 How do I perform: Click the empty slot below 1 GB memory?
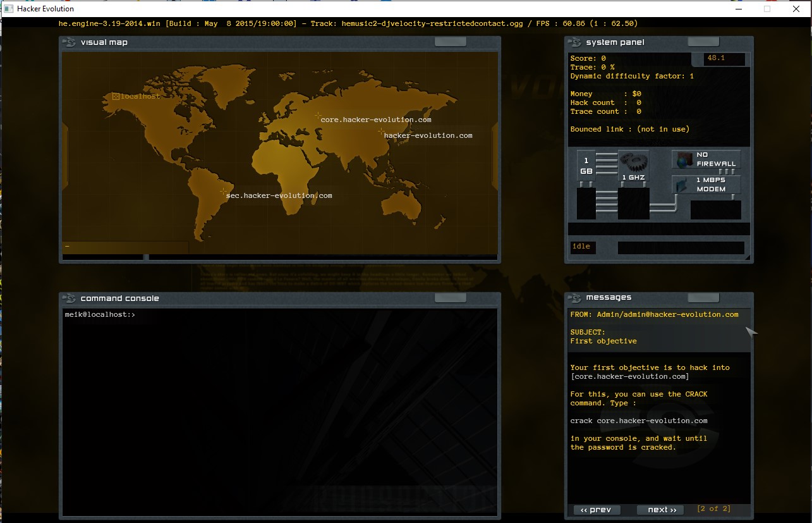586,204
